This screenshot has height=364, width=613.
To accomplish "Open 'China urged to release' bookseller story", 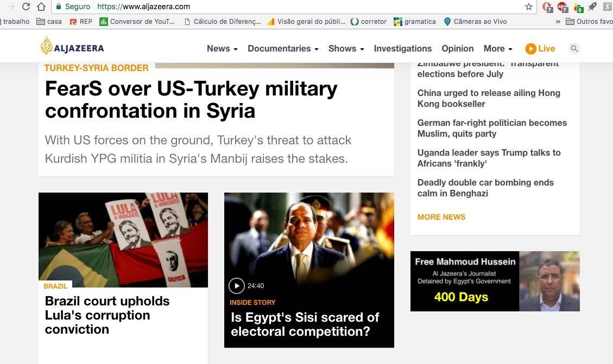I will [489, 98].
